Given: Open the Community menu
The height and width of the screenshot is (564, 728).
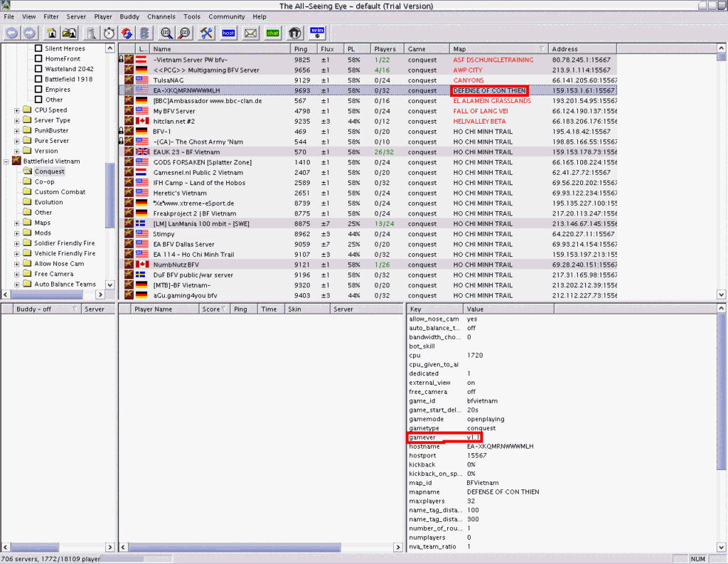Looking at the screenshot, I should (226, 16).
